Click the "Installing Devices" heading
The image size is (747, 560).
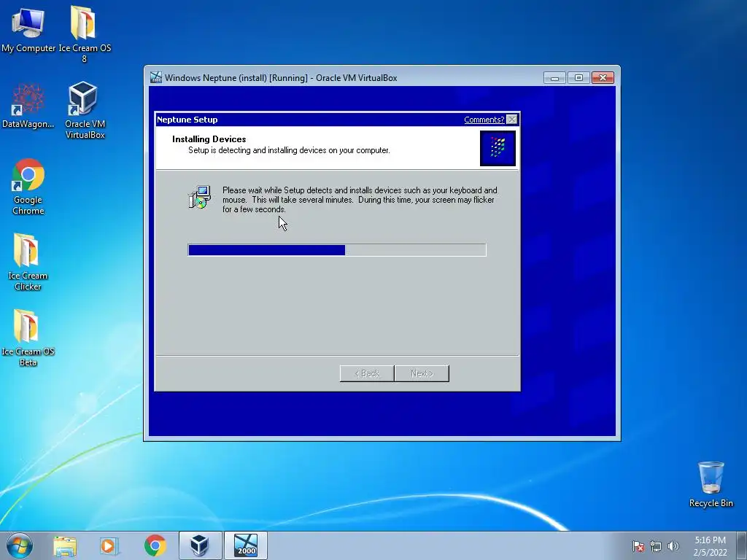coord(209,139)
